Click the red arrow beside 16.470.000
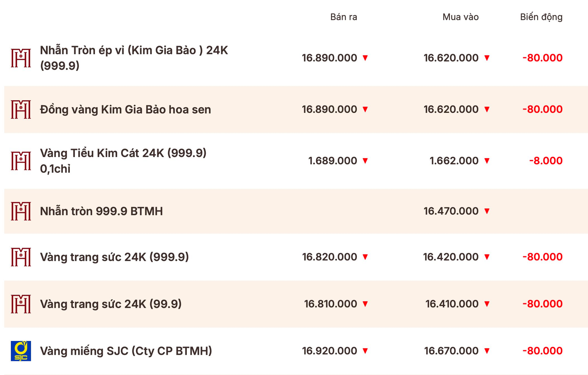The width and height of the screenshot is (588, 375). point(487,211)
